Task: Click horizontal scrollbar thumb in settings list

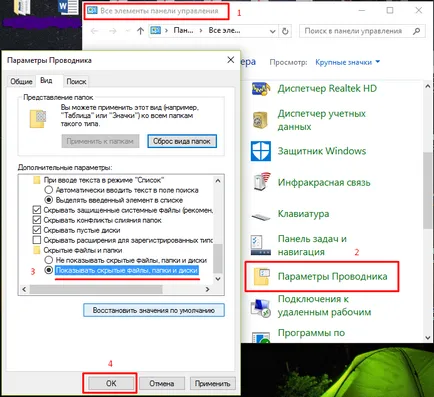Action: coord(96,289)
